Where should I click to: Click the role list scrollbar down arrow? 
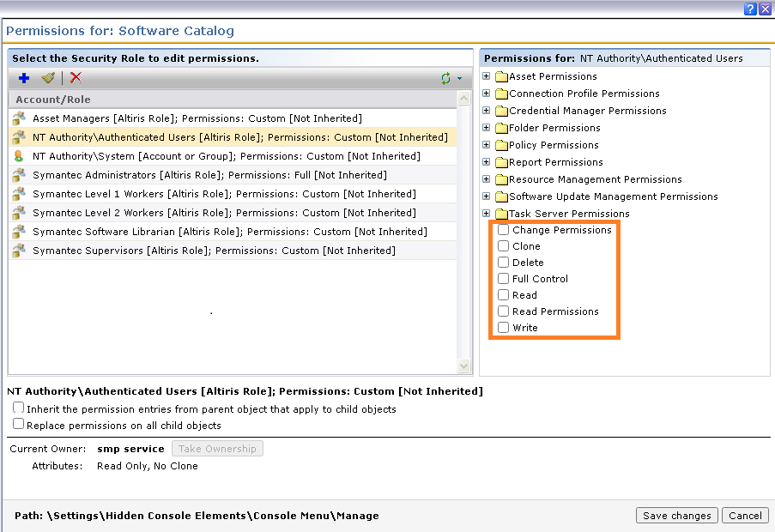click(464, 366)
